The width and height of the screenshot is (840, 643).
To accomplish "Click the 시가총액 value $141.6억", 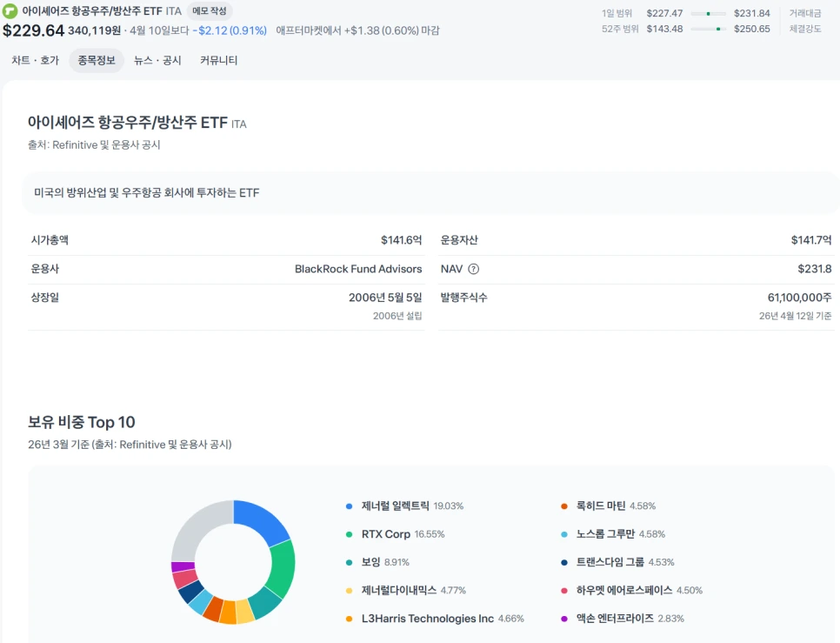I will (x=401, y=240).
